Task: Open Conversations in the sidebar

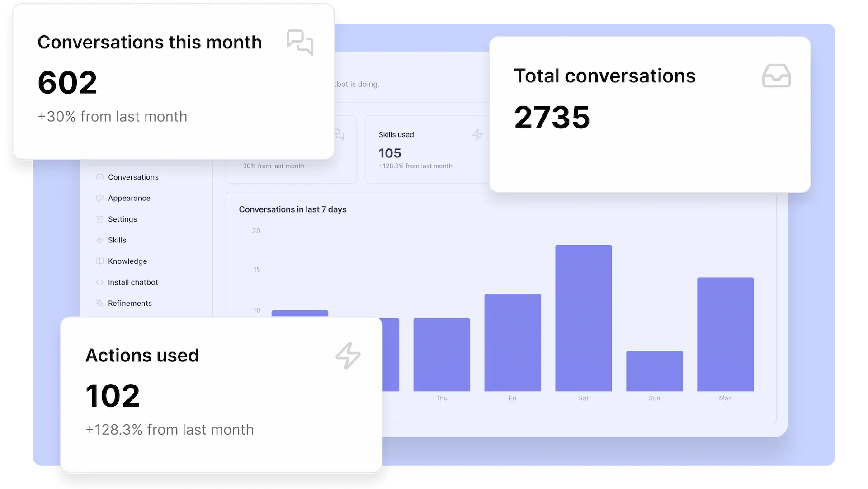Action: 133,177
